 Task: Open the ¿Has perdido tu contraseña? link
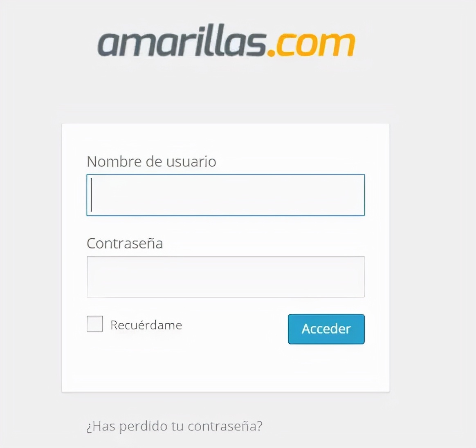click(174, 426)
